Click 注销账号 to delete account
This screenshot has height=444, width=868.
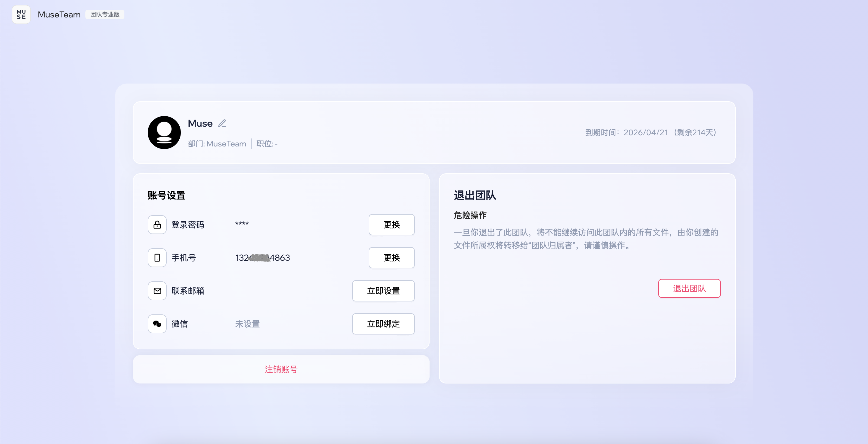(281, 369)
